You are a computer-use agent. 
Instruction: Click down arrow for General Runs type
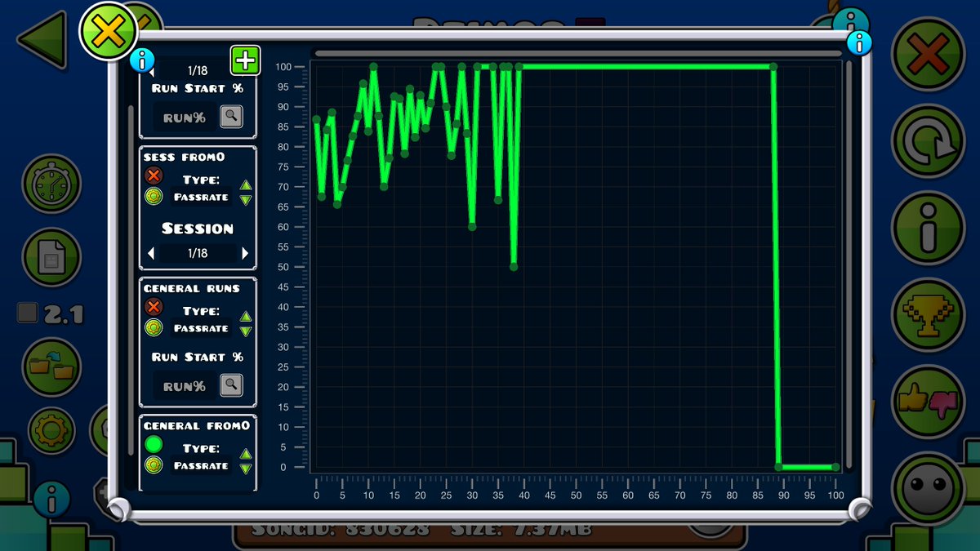point(246,331)
